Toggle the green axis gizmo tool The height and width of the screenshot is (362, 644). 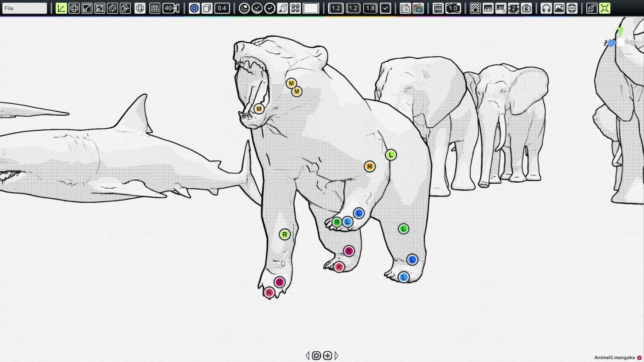(61, 8)
